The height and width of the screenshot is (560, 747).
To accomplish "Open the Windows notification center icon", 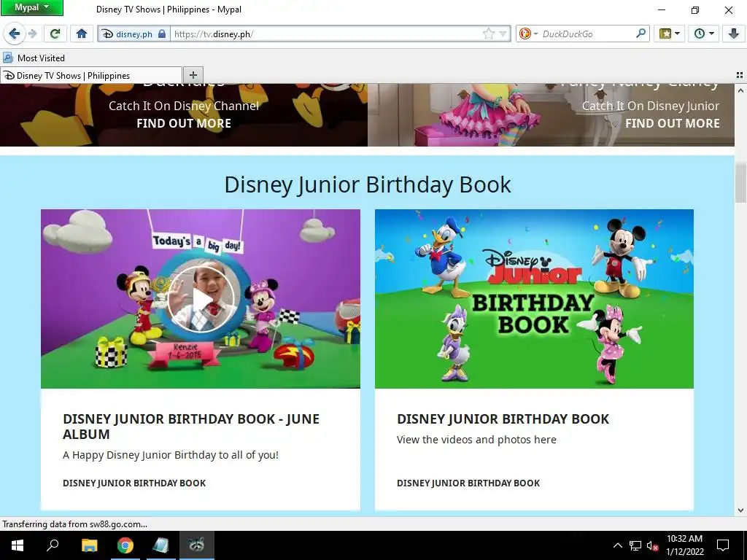I will [x=723, y=545].
